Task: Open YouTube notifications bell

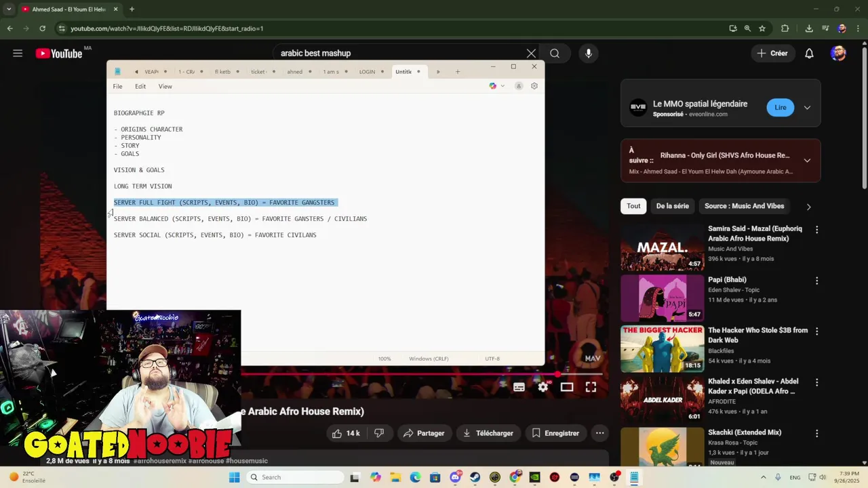Action: (809, 53)
